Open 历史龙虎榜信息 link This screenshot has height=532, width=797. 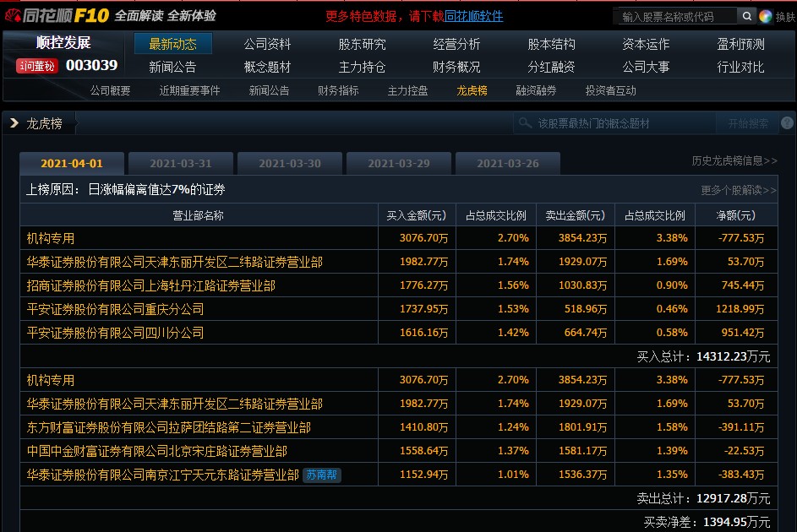[x=734, y=161]
